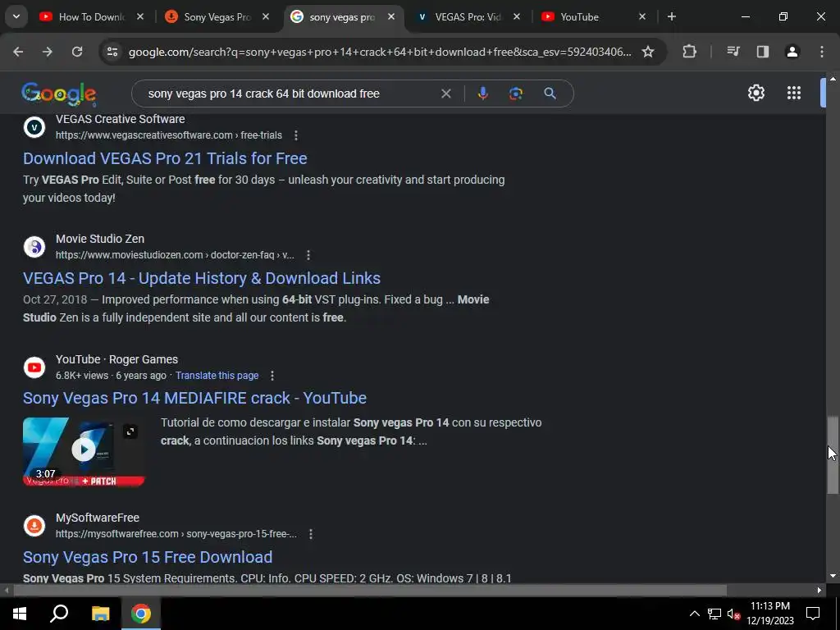Go to Google home via the logo
This screenshot has width=840, height=630.
(x=59, y=94)
